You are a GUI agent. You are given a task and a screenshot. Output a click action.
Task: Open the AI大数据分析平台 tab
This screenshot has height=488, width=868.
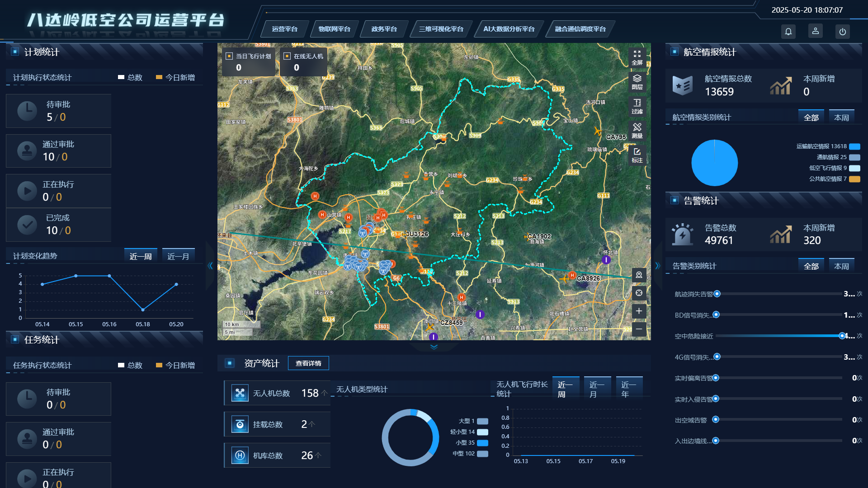(x=509, y=29)
